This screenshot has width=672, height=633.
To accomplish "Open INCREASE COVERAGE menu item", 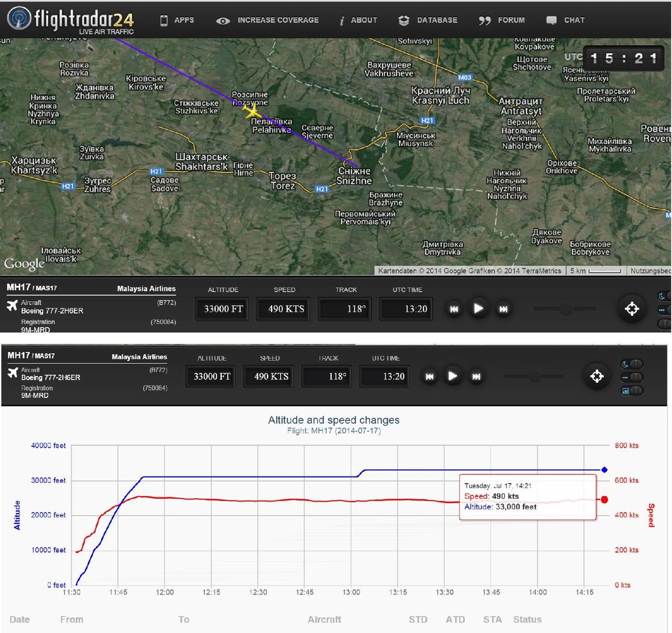I will click(267, 20).
